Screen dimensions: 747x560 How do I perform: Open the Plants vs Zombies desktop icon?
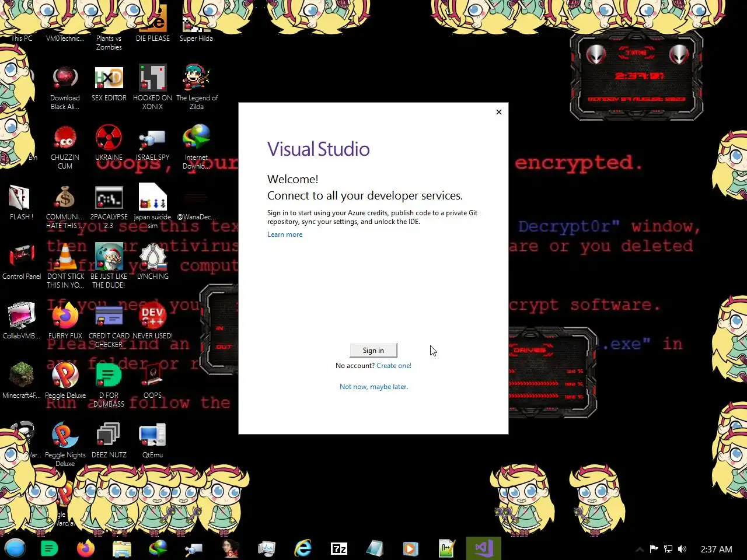click(109, 29)
